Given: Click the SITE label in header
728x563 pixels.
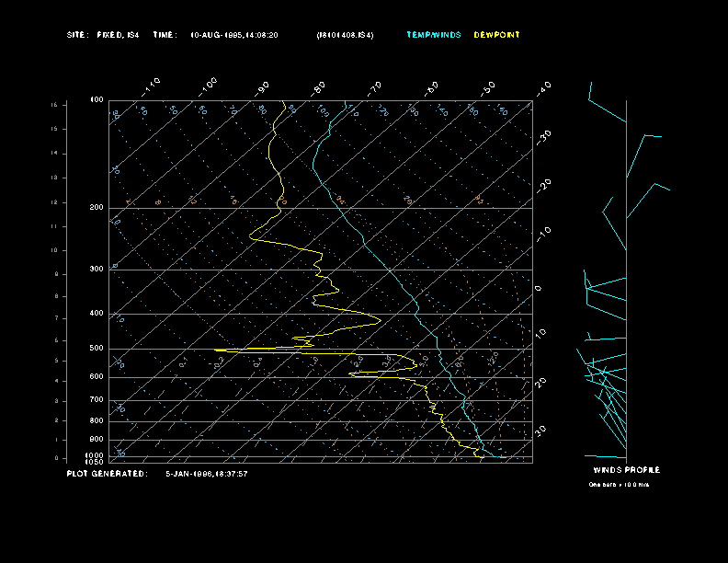Looking at the screenshot, I should click(76, 35).
